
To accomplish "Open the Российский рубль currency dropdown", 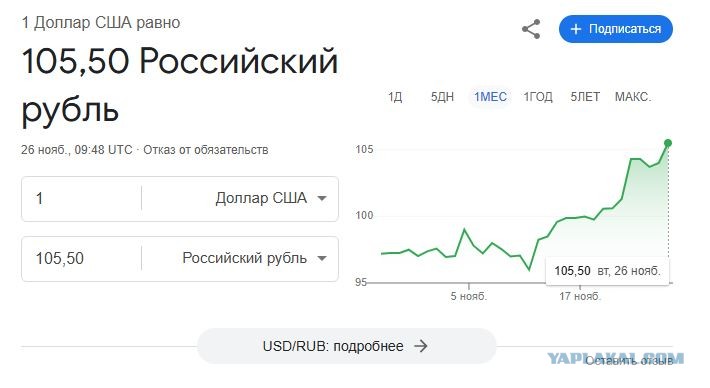I will [x=254, y=258].
